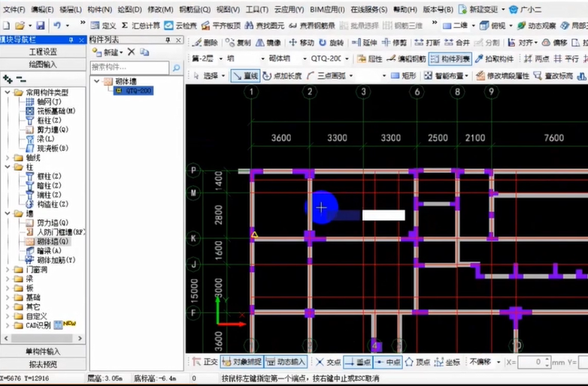
Task: Expand the CAD识别 tree node
Action: (8, 325)
